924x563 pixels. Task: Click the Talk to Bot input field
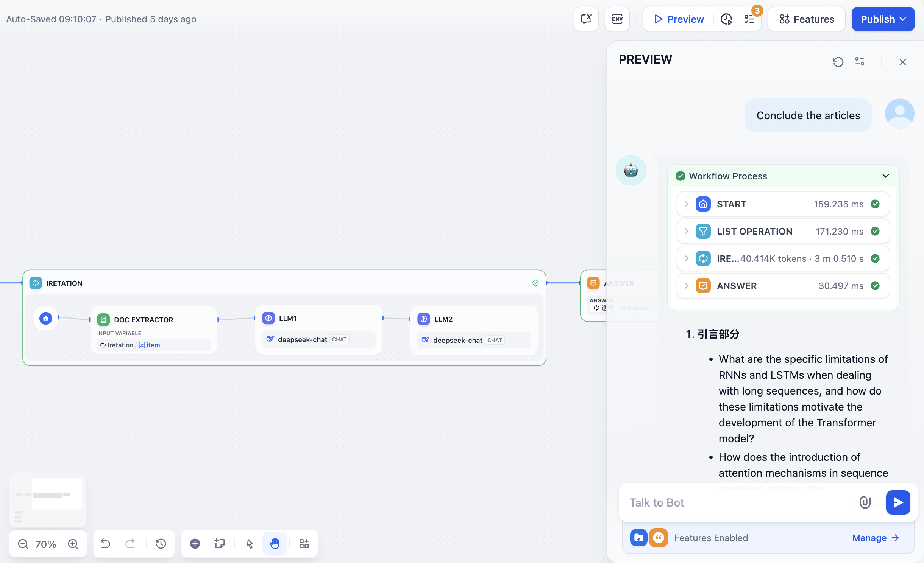pos(735,502)
